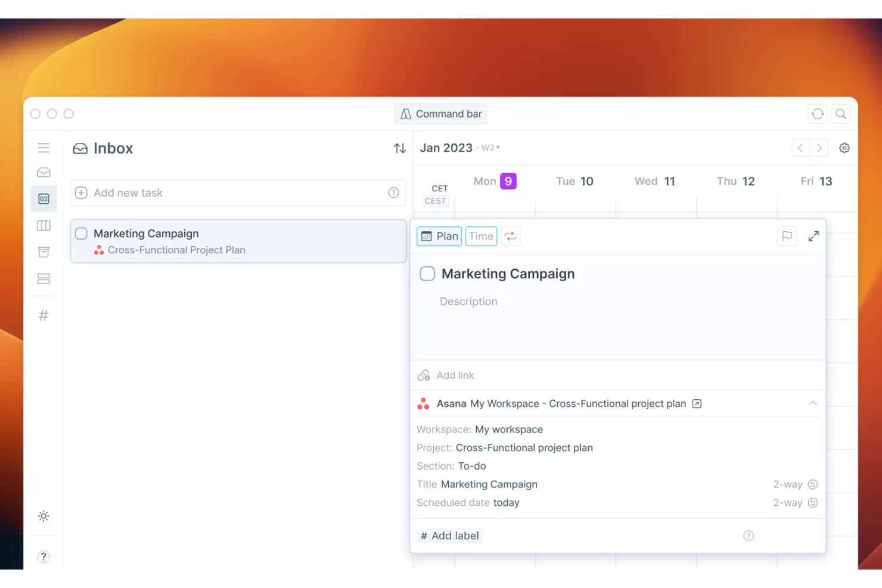Toggle 2-way sync for Scheduled date
The width and height of the screenshot is (882, 588).
point(812,503)
